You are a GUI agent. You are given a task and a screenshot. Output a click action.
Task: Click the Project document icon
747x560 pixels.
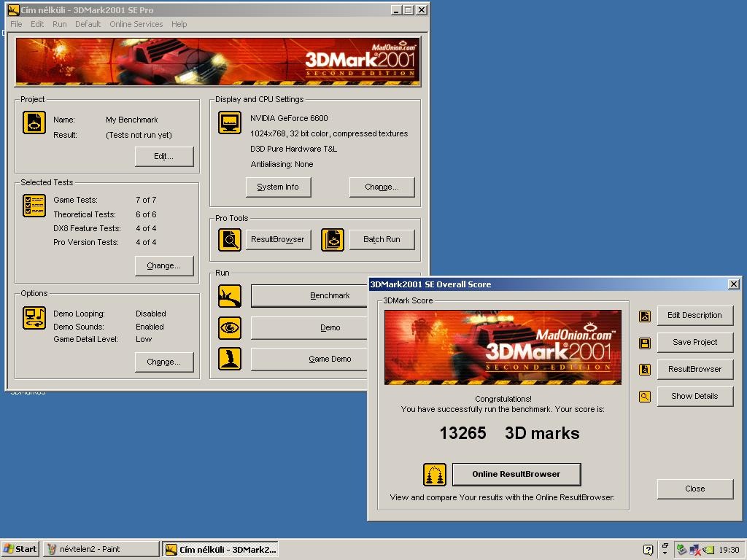tap(34, 122)
